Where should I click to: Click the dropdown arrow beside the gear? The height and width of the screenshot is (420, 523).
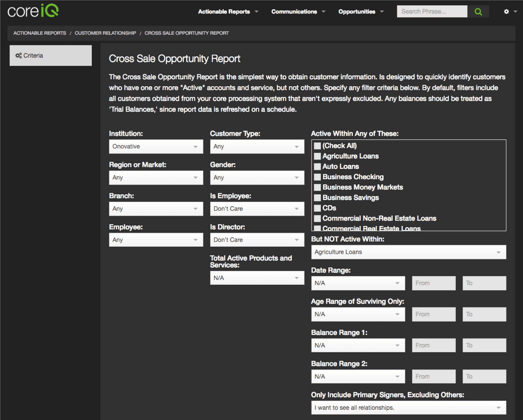point(515,11)
